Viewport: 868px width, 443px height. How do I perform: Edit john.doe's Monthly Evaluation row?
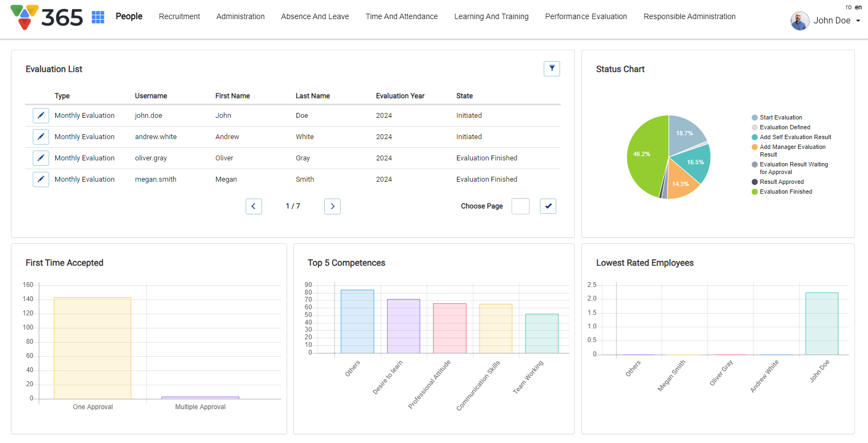(x=41, y=116)
